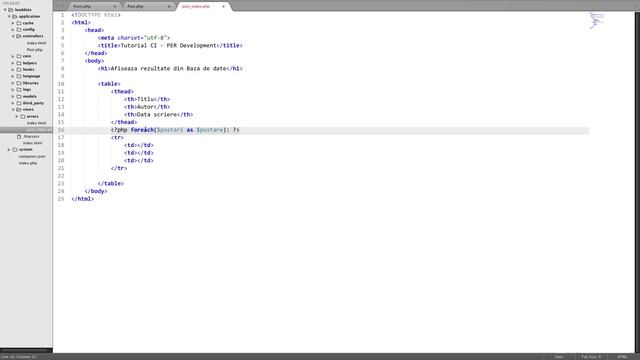Open index.php at project root

(28, 163)
